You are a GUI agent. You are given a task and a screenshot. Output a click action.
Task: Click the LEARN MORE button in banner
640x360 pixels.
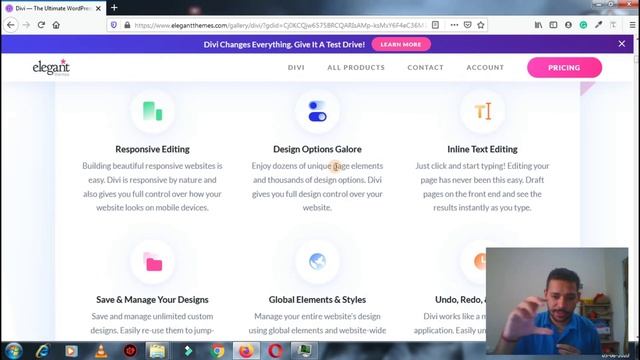(x=401, y=44)
